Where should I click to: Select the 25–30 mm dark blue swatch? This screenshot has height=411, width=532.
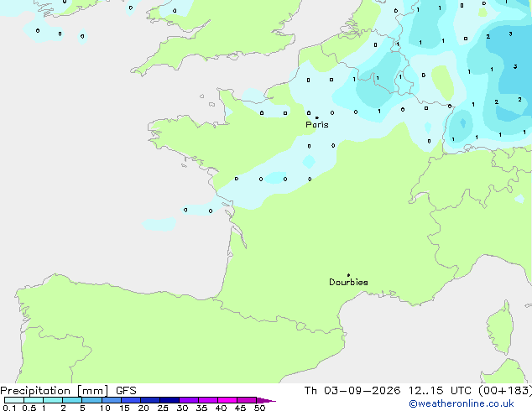coord(170,400)
